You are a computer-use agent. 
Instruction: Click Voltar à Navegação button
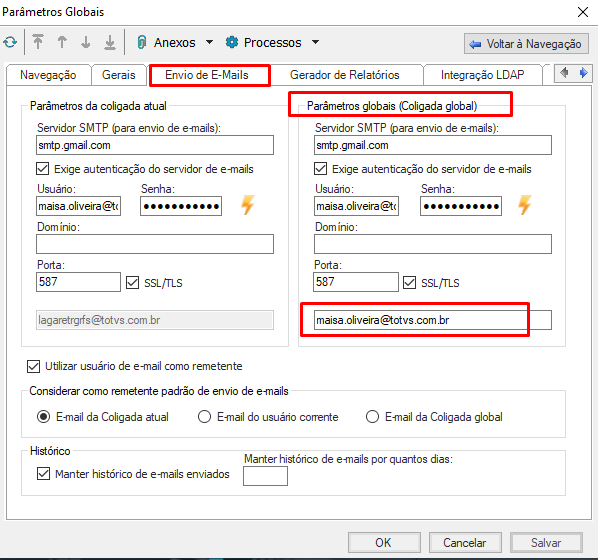(x=526, y=44)
